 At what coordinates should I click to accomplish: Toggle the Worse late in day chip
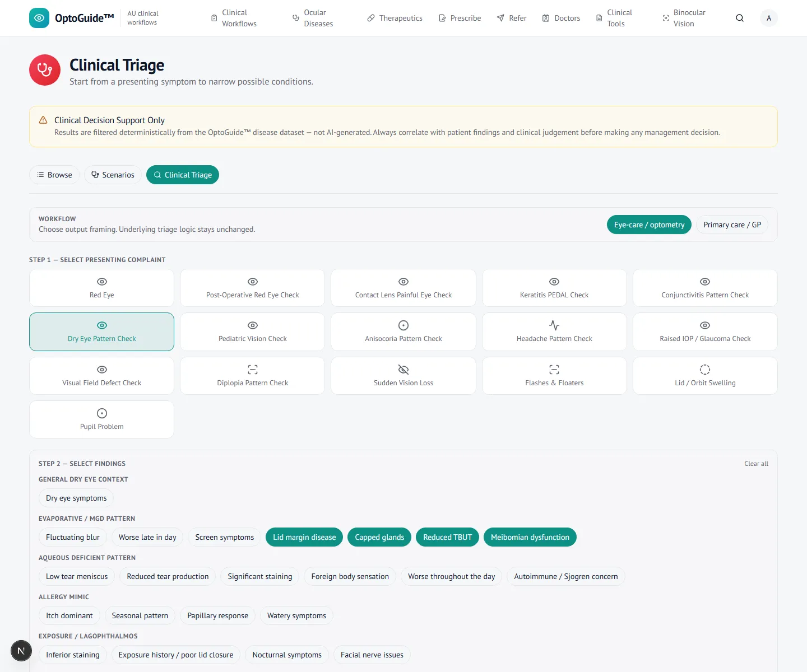[147, 537]
